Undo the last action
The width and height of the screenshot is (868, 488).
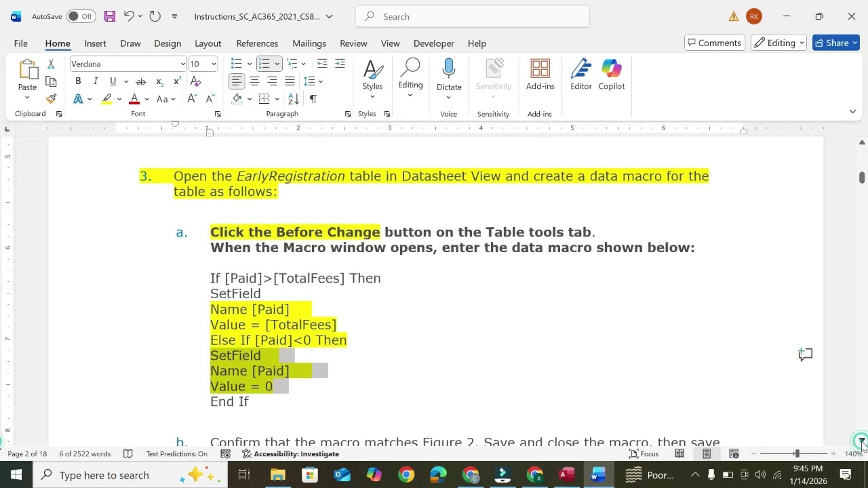click(x=129, y=16)
